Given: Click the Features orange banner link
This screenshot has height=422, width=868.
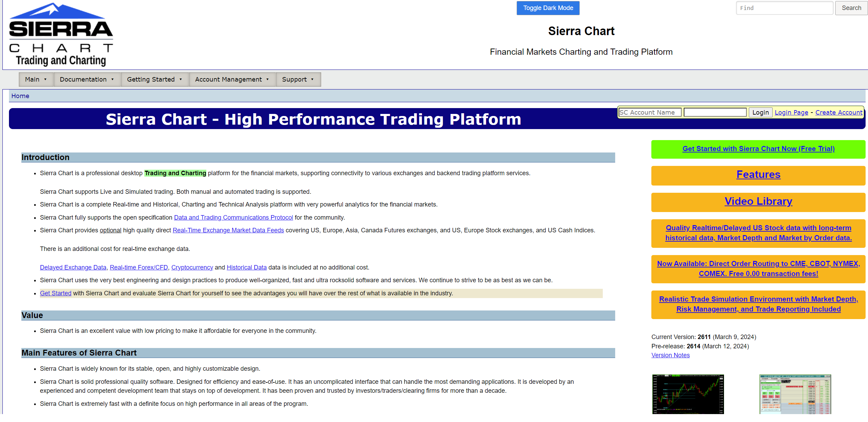Looking at the screenshot, I should pyautogui.click(x=758, y=175).
